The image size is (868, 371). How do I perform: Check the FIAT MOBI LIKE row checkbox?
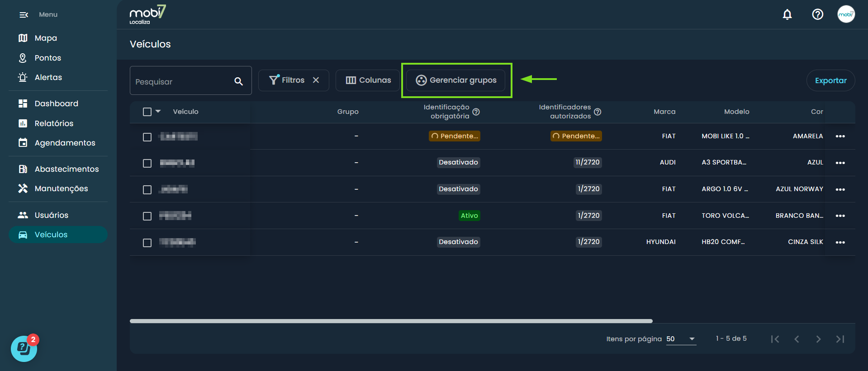(147, 137)
